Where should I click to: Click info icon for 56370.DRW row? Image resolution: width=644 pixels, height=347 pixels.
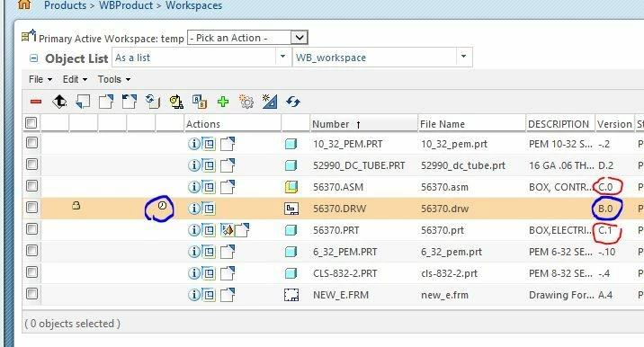(x=194, y=209)
